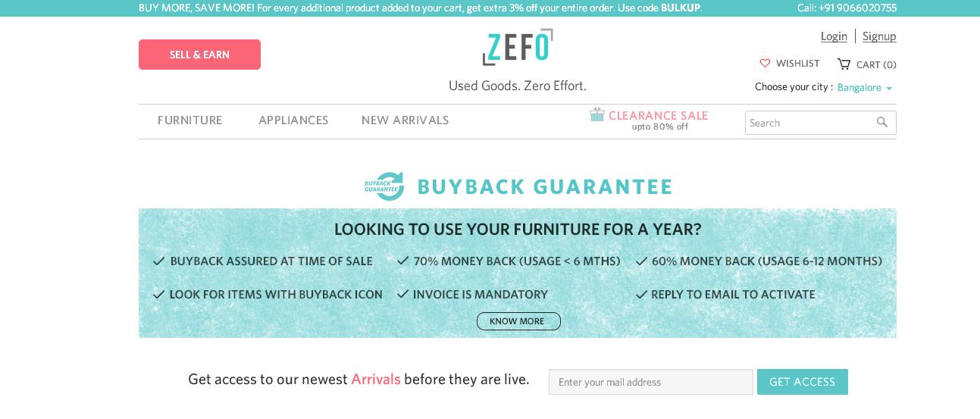Click the search magnifier icon
This screenshot has width=980, height=419.
(882, 122)
